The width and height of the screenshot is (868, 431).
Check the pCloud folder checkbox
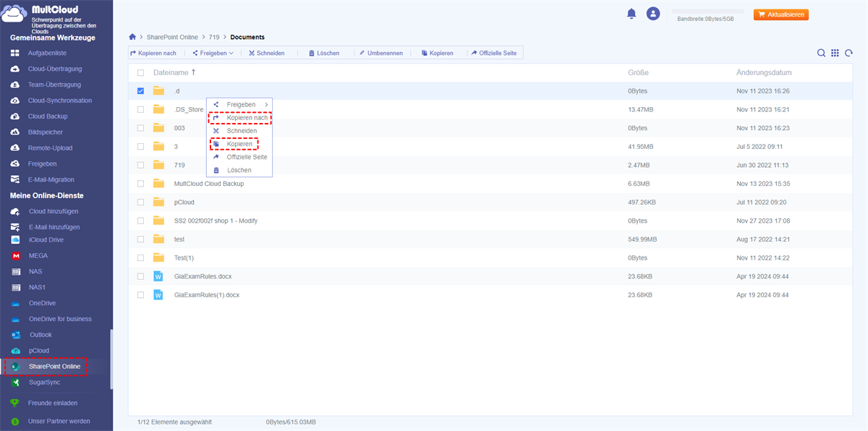140,202
